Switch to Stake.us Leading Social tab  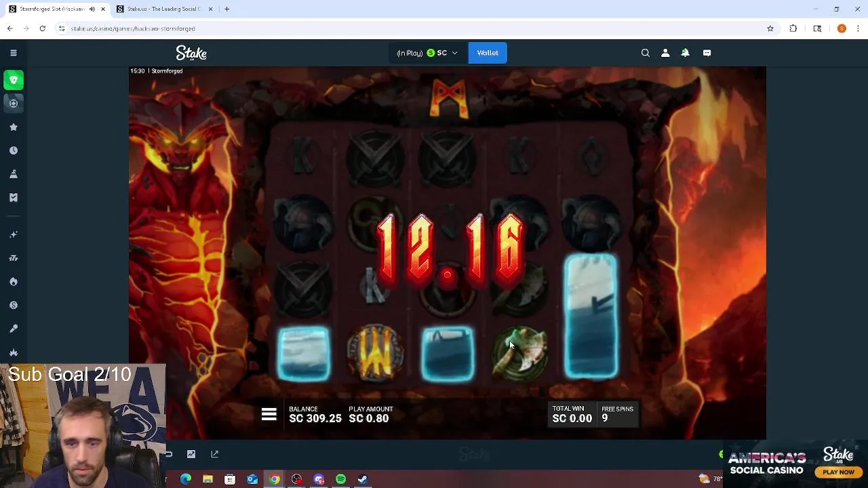[163, 9]
